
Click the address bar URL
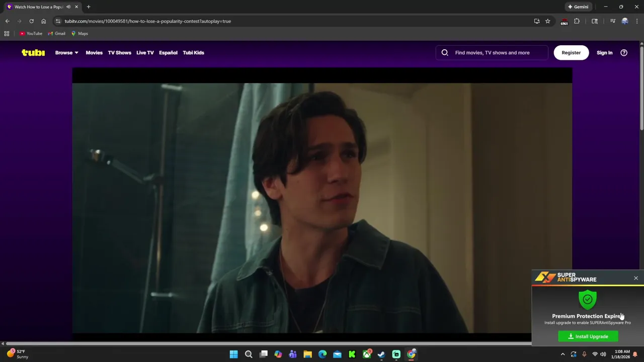[x=147, y=21]
